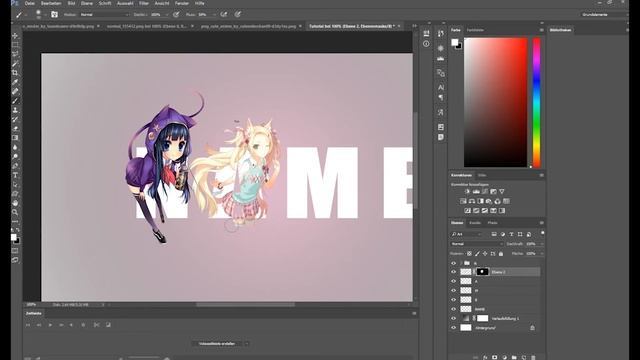The width and height of the screenshot is (640, 360).
Task: Hide the Verlaufsfüllung 1 layer
Action: click(x=453, y=318)
